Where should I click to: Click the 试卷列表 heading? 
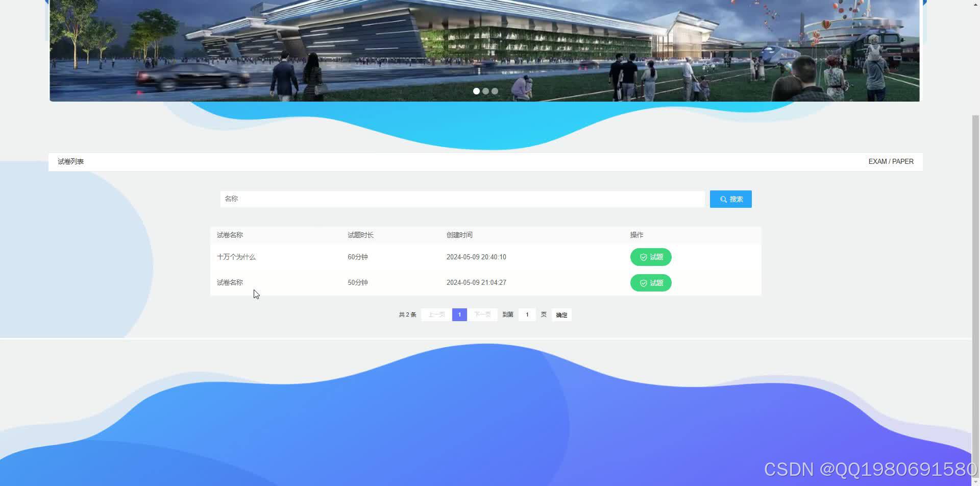coord(70,161)
